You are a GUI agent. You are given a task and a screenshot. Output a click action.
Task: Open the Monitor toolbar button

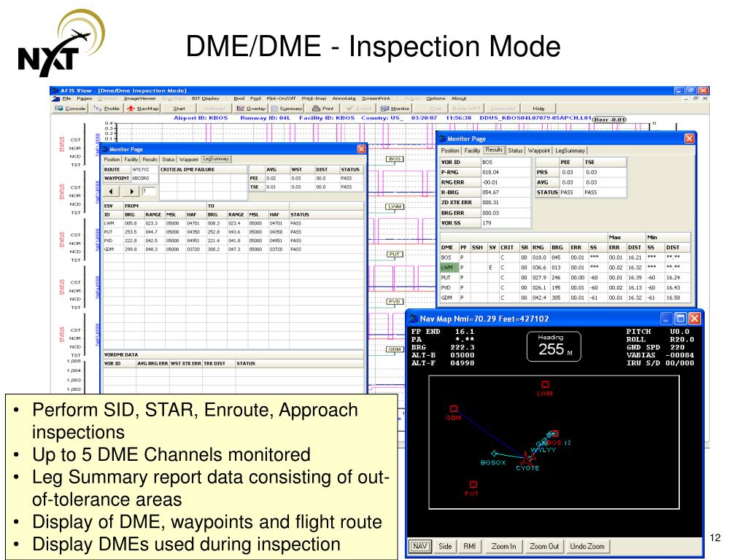pyautogui.click(x=395, y=108)
